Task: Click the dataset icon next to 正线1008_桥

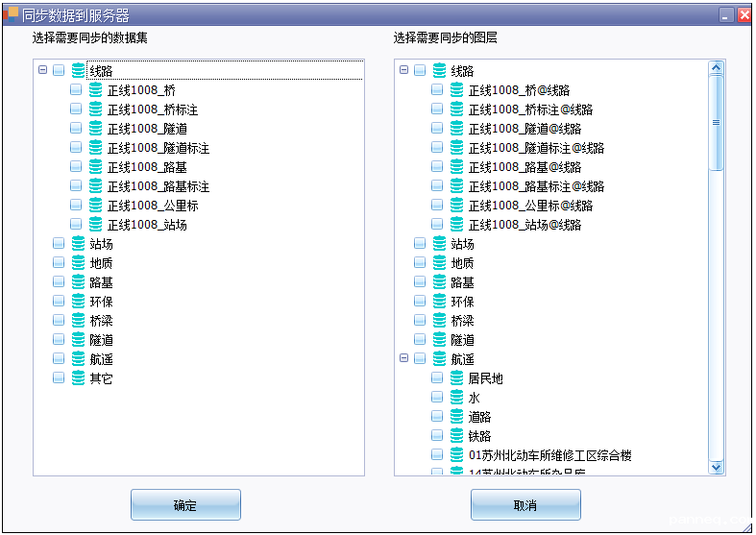Action: coord(95,90)
